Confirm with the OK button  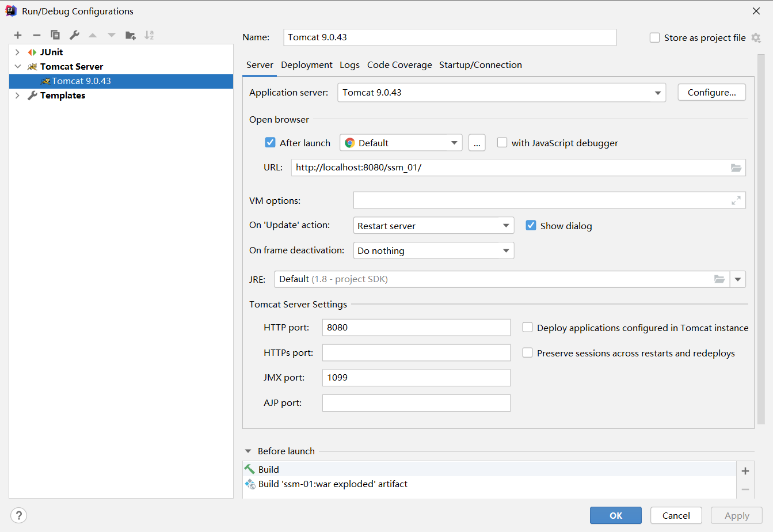(616, 515)
